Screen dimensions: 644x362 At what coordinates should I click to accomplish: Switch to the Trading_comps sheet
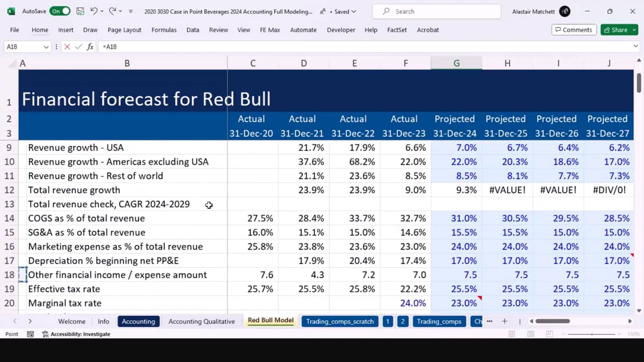(x=439, y=321)
